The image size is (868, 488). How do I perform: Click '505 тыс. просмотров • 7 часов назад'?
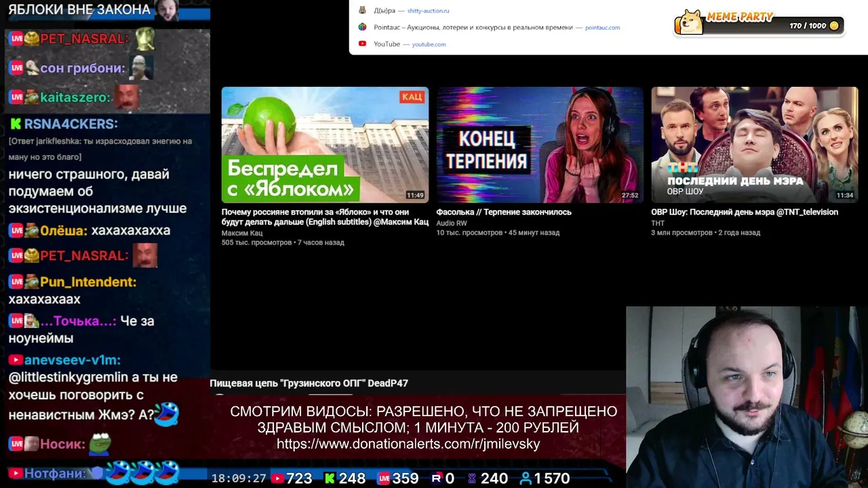[283, 243]
